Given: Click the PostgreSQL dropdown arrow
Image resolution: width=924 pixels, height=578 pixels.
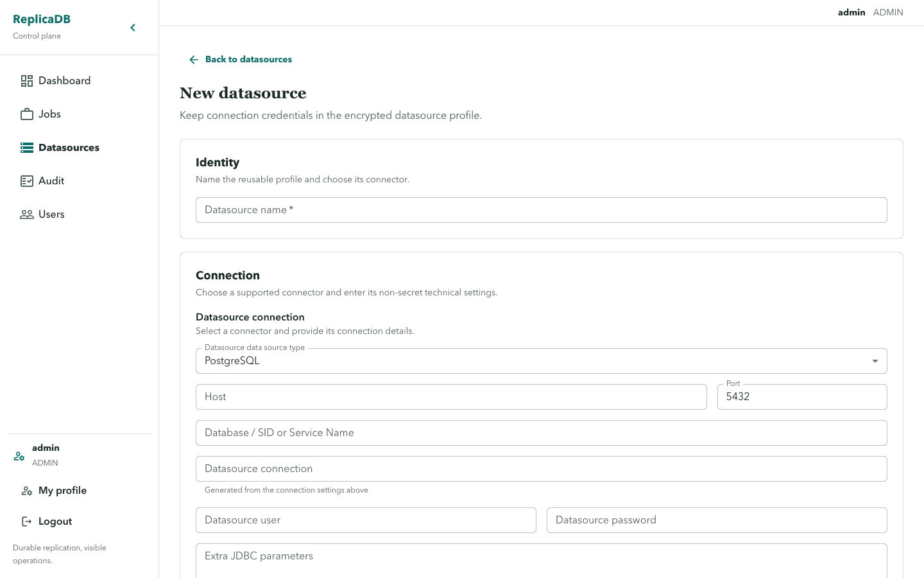Looking at the screenshot, I should click(875, 361).
